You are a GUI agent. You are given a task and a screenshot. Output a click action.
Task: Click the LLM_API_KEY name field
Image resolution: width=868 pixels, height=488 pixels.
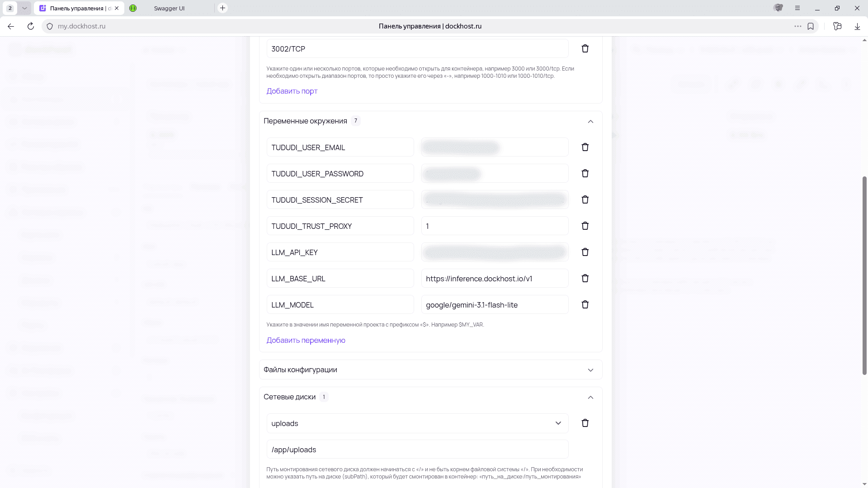[340, 252]
